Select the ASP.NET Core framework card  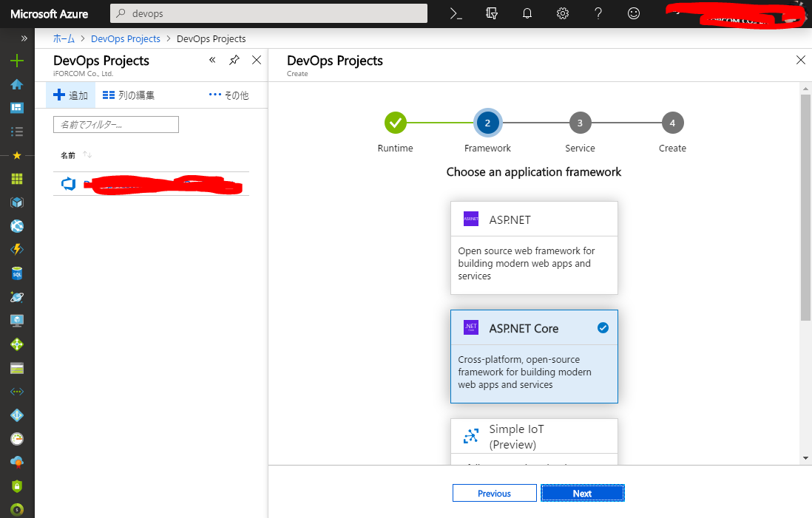click(534, 357)
